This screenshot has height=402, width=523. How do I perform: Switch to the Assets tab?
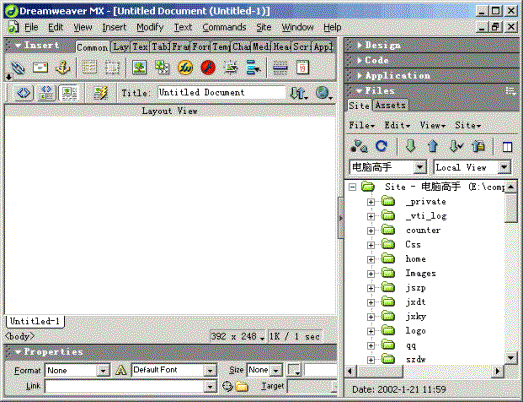[390, 105]
